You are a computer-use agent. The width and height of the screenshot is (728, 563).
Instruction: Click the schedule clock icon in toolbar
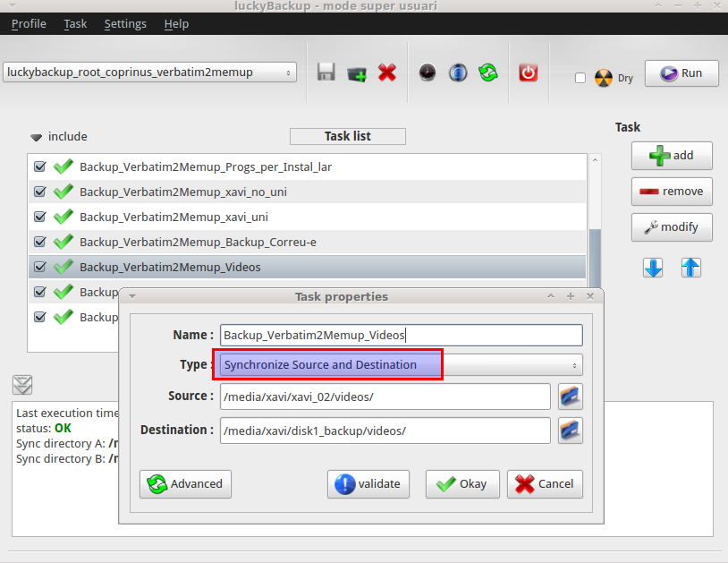coord(427,73)
